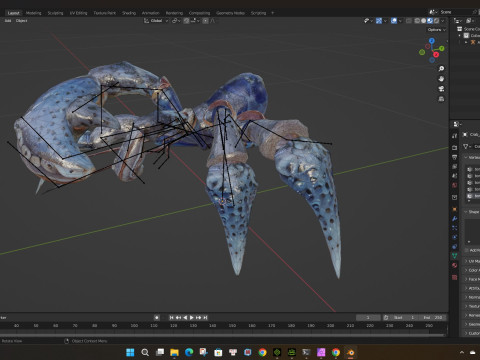The image size is (480, 360).
Task: Switch to the Sculpting workspace tab
Action: (x=55, y=13)
